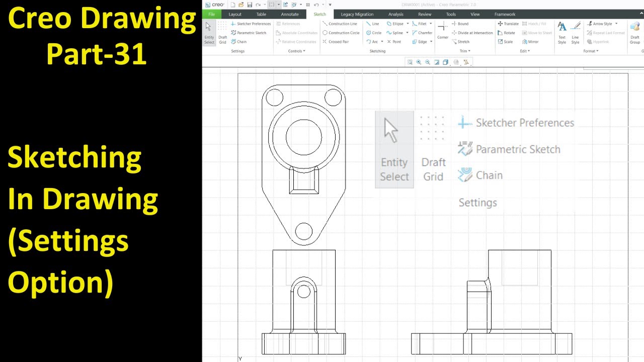Click the Mirror edit tool
Image resolution: width=644 pixels, height=362 pixels.
530,42
